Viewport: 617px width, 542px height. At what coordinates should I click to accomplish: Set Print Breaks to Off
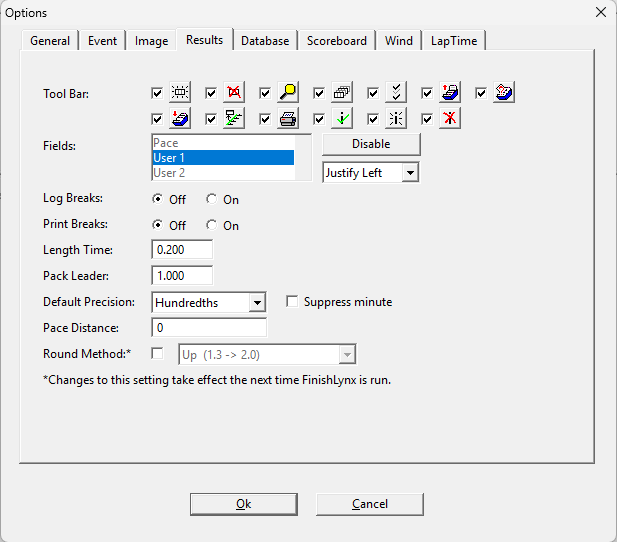pos(157,225)
